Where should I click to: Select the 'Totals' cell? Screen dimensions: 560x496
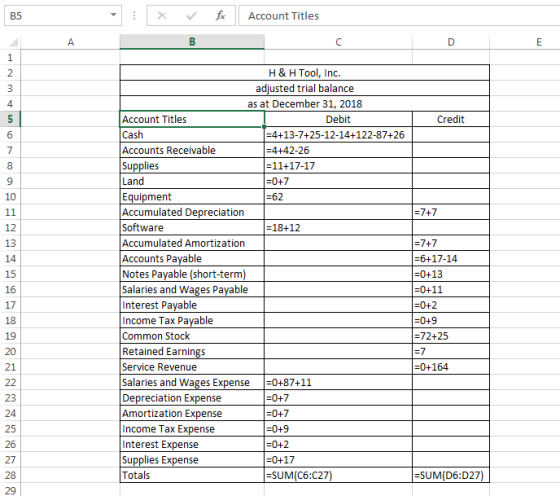point(192,475)
